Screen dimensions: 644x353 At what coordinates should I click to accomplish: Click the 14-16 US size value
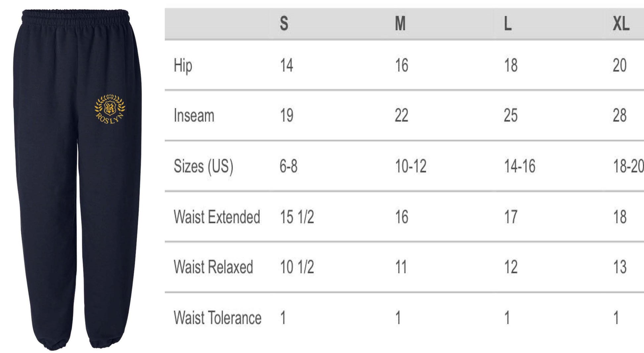520,166
